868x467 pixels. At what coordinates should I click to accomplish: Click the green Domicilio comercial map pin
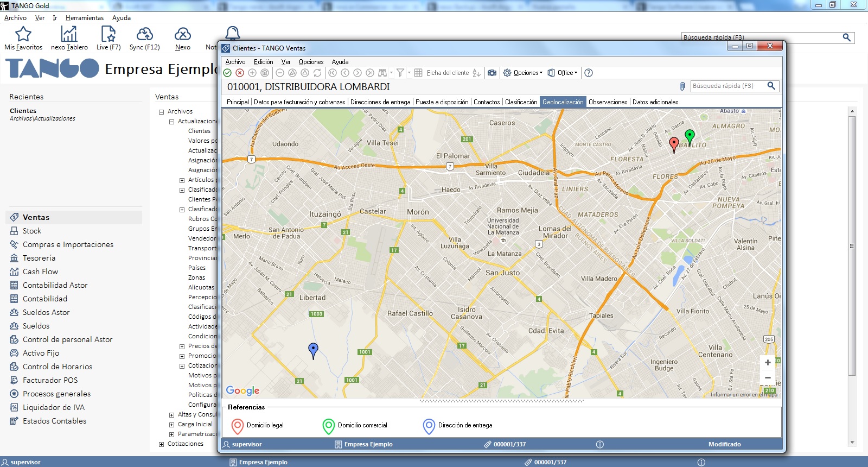(x=690, y=137)
